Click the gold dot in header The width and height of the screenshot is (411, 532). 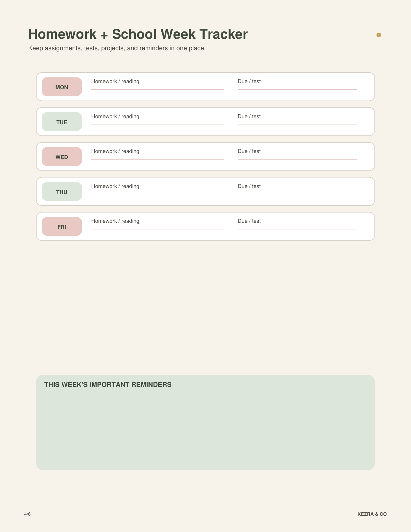(x=379, y=35)
